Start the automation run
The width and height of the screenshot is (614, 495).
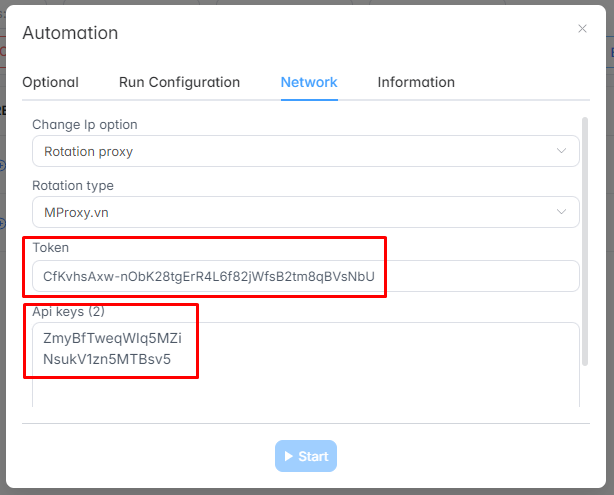click(306, 456)
